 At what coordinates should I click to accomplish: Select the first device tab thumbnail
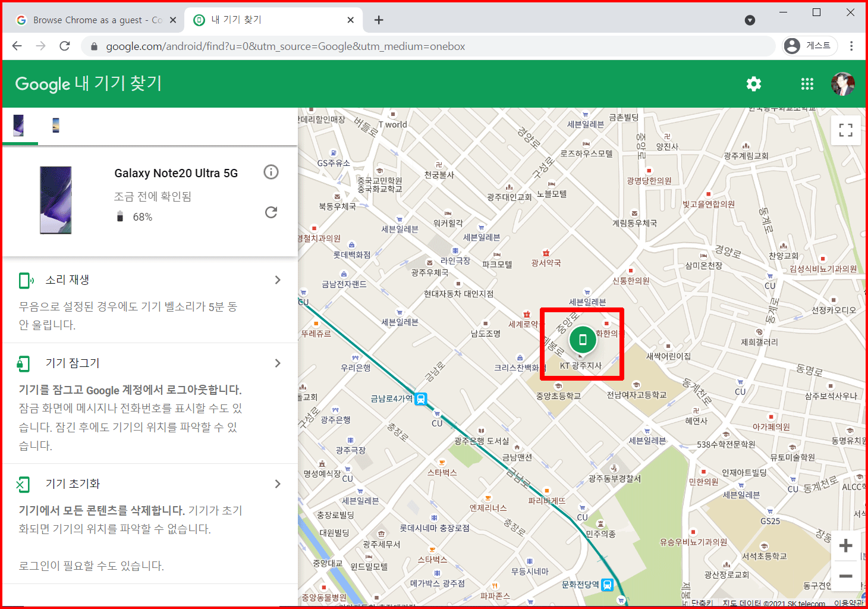pos(19,125)
